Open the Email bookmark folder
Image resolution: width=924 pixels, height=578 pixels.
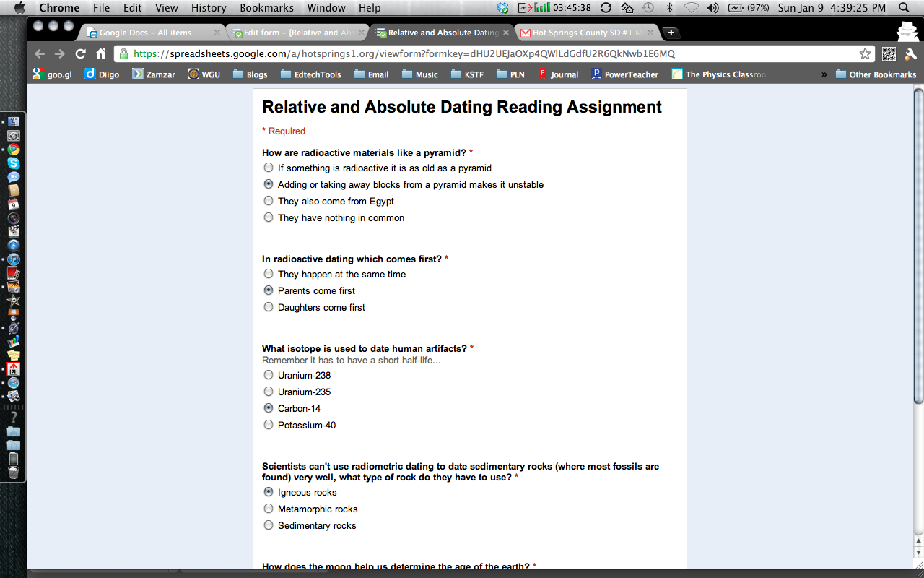pyautogui.click(x=371, y=74)
